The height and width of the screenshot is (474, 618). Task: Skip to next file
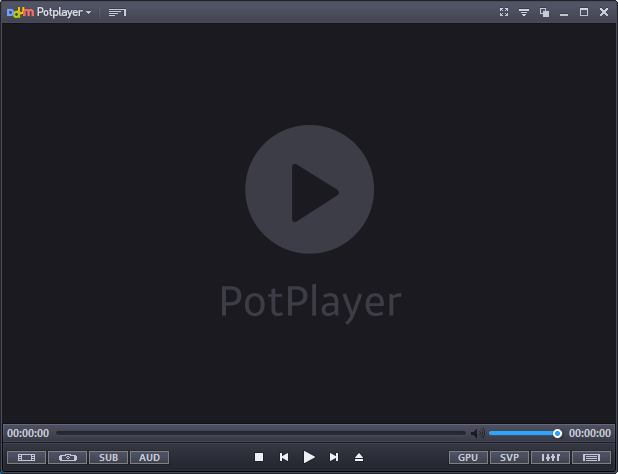click(x=334, y=457)
